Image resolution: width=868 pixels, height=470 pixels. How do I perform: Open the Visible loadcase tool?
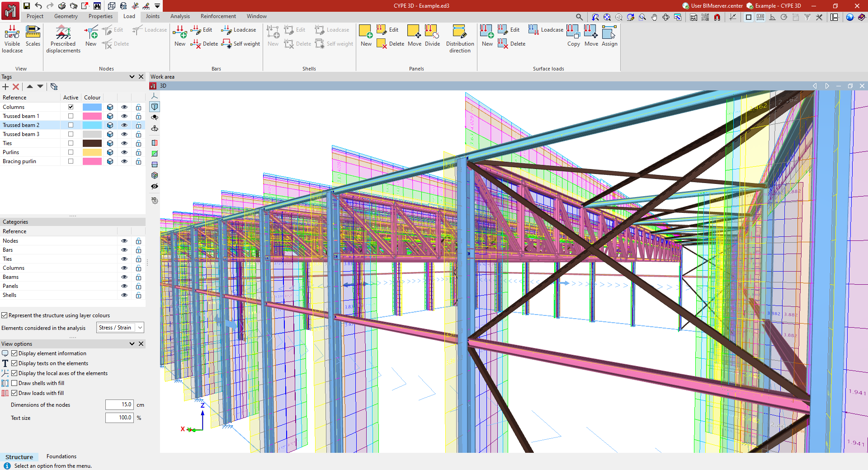pyautogui.click(x=12, y=38)
